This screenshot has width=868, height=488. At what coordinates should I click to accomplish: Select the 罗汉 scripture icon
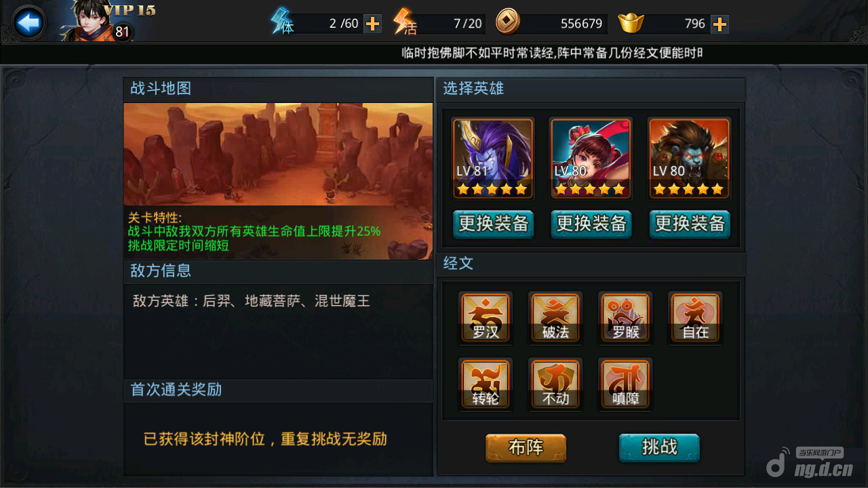486,318
